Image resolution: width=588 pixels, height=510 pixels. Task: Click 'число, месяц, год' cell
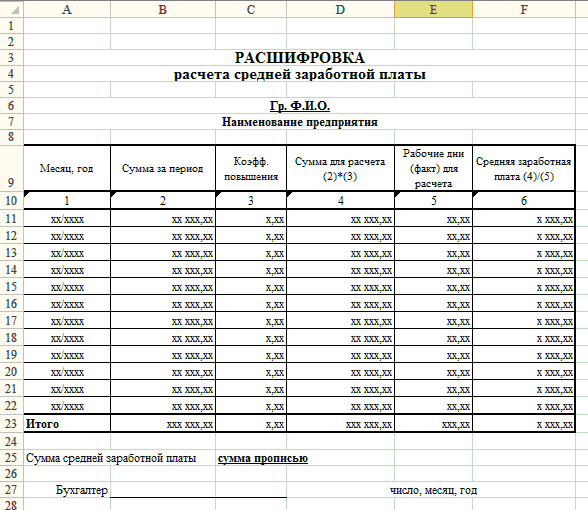(x=434, y=490)
